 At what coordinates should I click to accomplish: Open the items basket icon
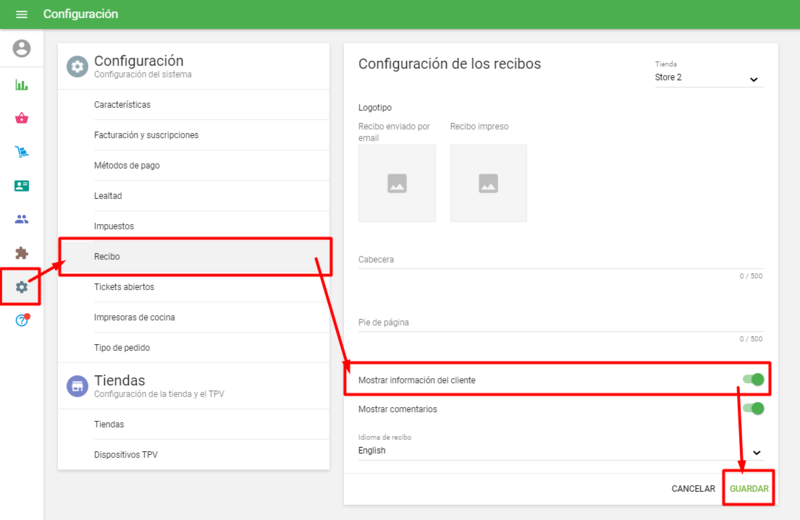click(x=21, y=118)
